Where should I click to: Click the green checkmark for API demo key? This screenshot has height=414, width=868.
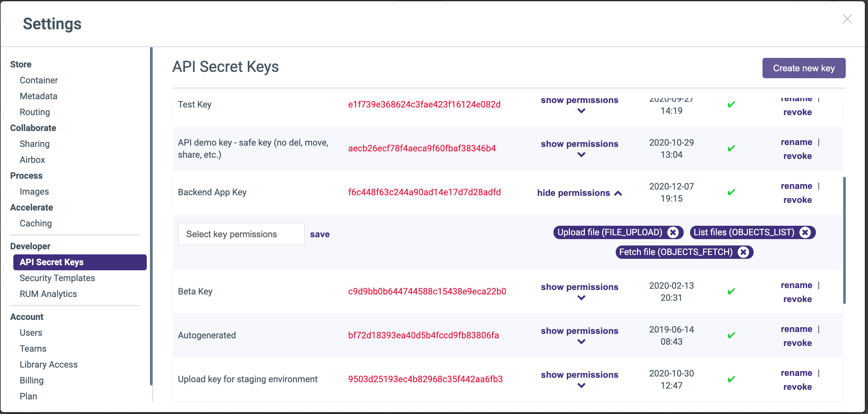click(731, 148)
